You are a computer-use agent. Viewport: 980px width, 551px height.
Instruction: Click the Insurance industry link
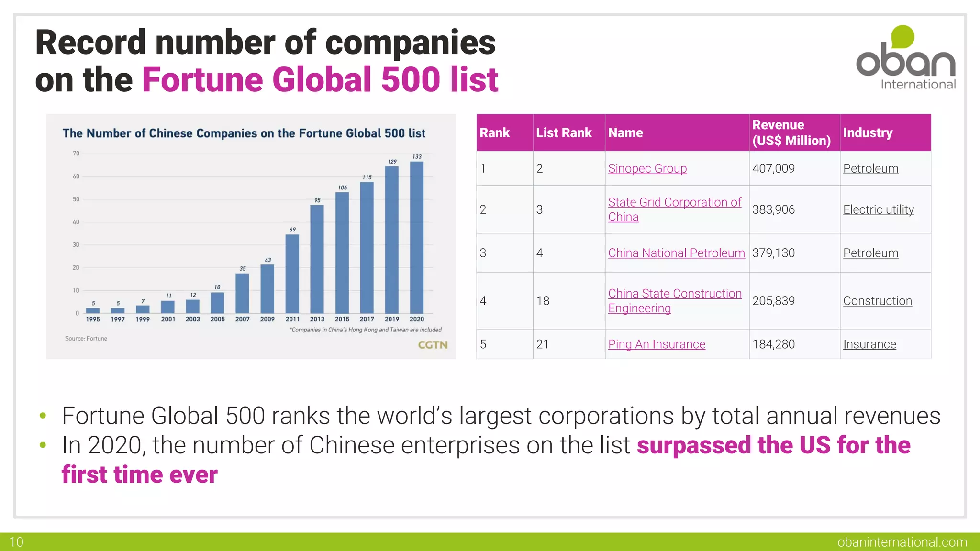coord(869,344)
